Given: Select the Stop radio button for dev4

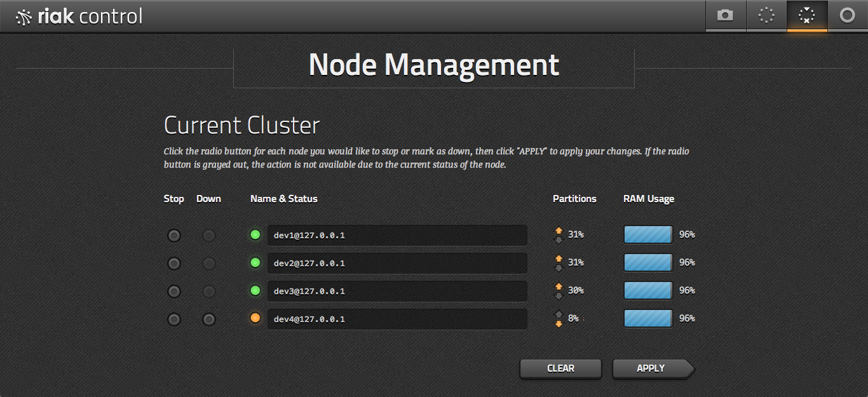Looking at the screenshot, I should [x=173, y=320].
